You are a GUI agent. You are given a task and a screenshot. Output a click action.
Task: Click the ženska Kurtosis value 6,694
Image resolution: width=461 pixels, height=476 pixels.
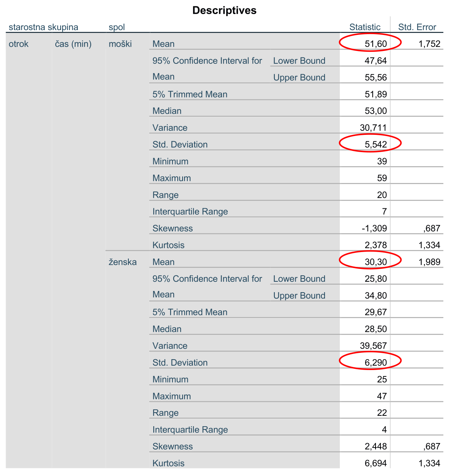click(376, 463)
